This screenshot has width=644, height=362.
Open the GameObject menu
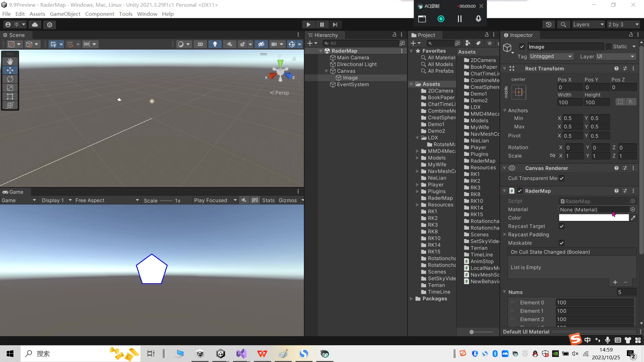(65, 14)
